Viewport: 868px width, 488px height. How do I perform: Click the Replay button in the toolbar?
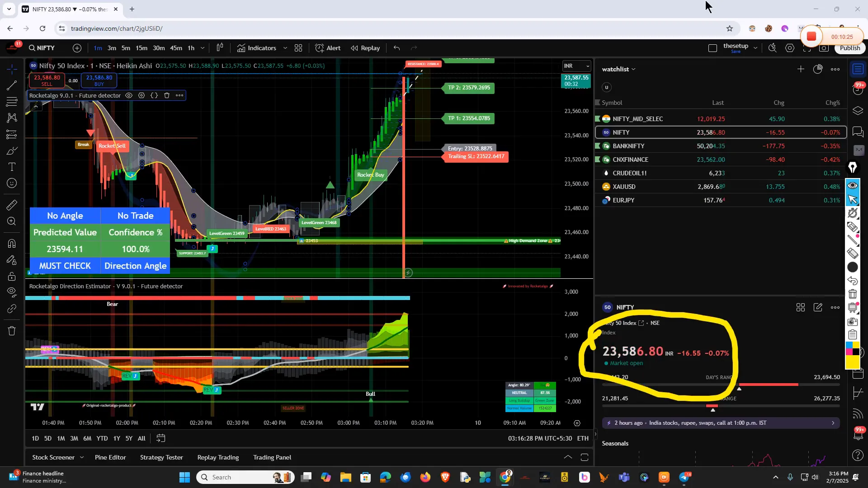[365, 48]
